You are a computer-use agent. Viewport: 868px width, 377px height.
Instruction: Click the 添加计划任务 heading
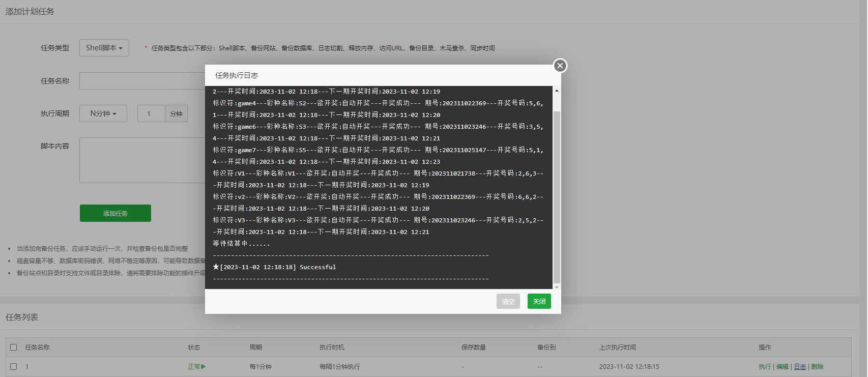[x=30, y=11]
